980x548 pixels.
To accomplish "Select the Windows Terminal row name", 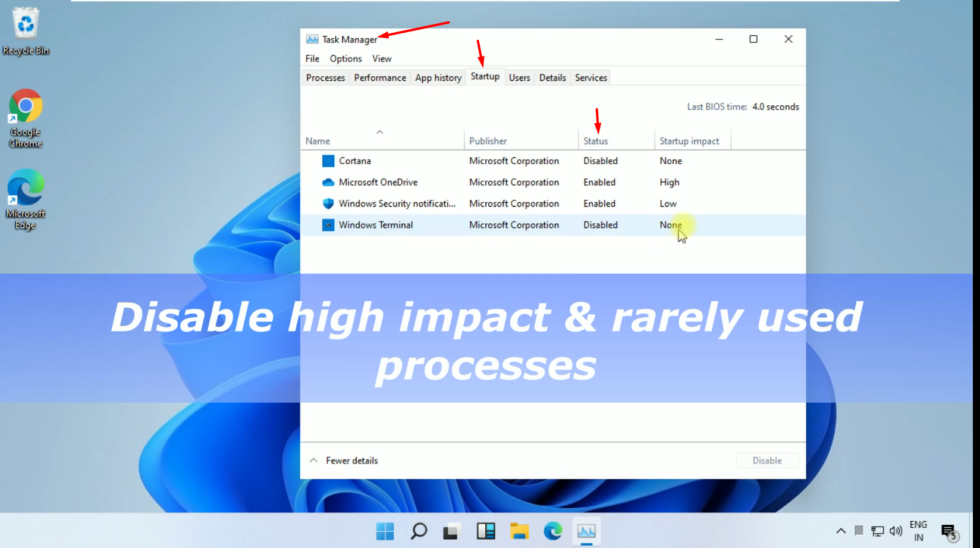I will (x=376, y=225).
